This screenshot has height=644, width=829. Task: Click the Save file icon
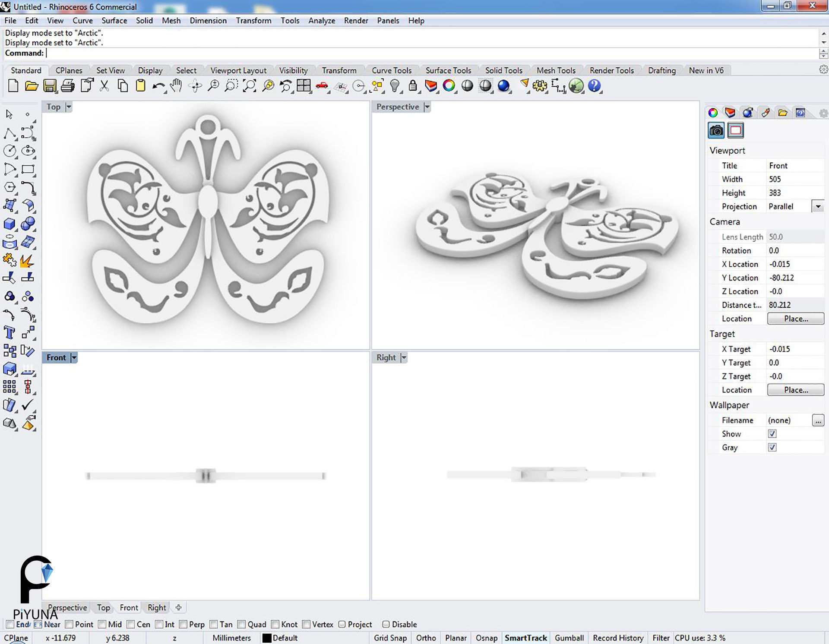(x=50, y=86)
